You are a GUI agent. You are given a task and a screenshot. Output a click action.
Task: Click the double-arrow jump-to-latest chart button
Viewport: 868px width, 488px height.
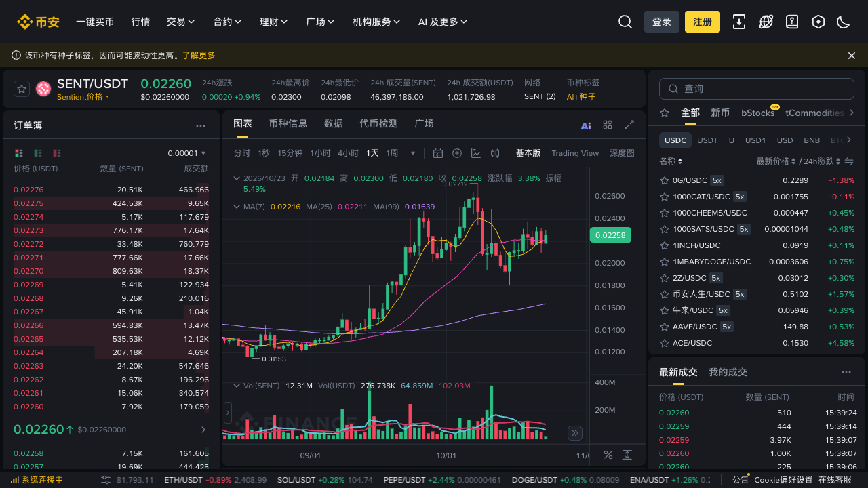coord(575,433)
